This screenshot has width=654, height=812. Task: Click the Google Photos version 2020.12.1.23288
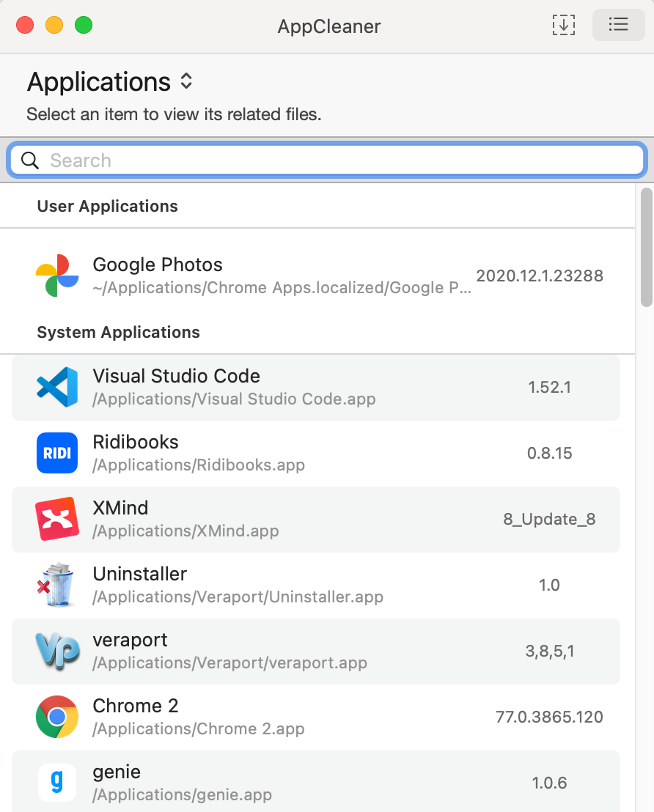tap(540, 276)
